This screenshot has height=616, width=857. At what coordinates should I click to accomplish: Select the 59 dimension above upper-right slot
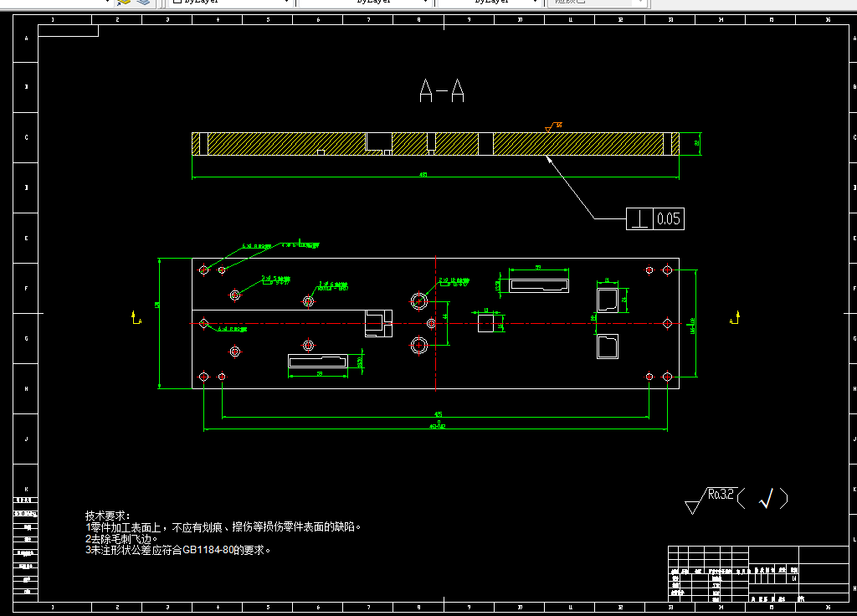(538, 267)
